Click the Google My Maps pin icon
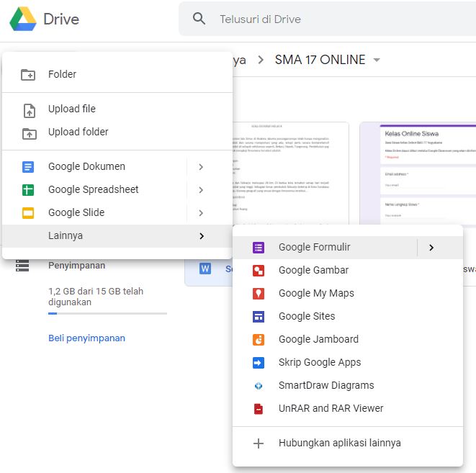 coord(259,294)
